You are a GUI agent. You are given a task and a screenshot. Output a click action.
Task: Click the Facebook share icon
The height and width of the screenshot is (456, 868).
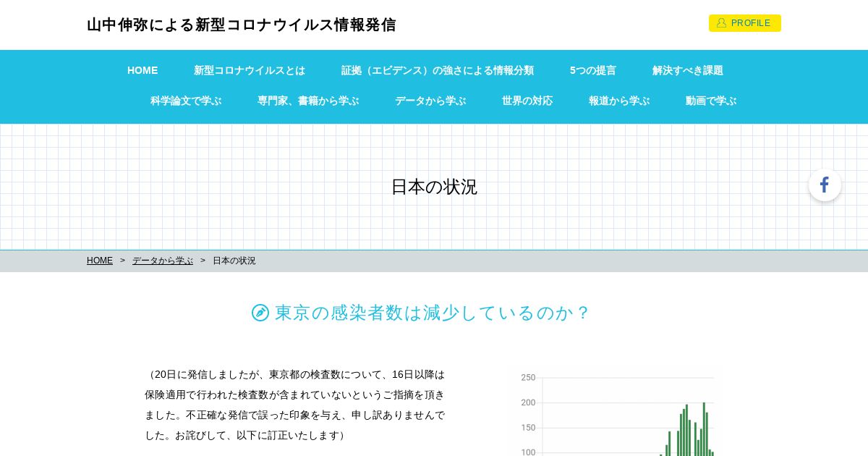(825, 185)
